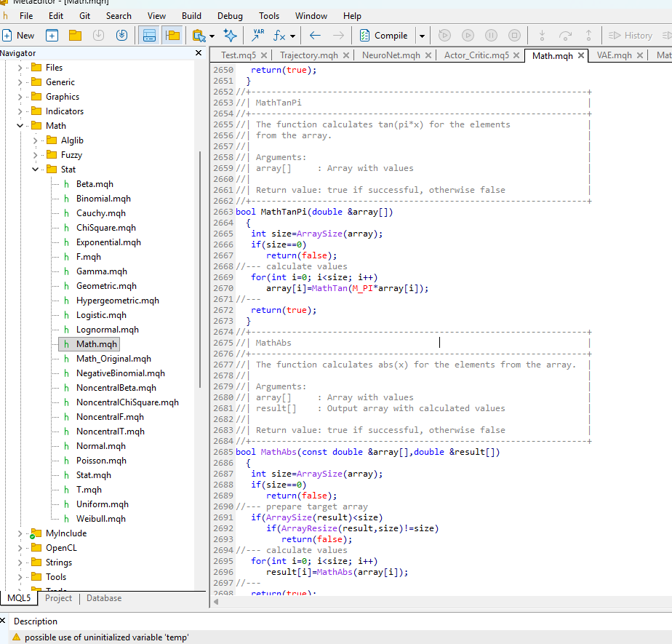This screenshot has width=672, height=644.
Task: Expand the Alglib folder
Action: [35, 140]
